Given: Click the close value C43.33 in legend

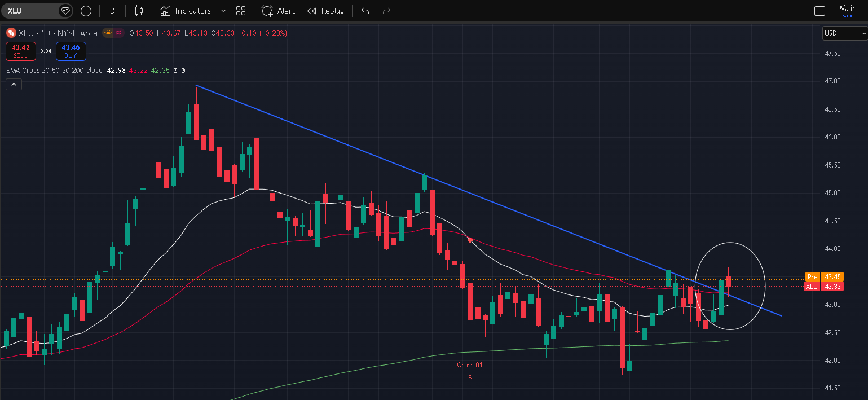Looking at the screenshot, I should (222, 33).
